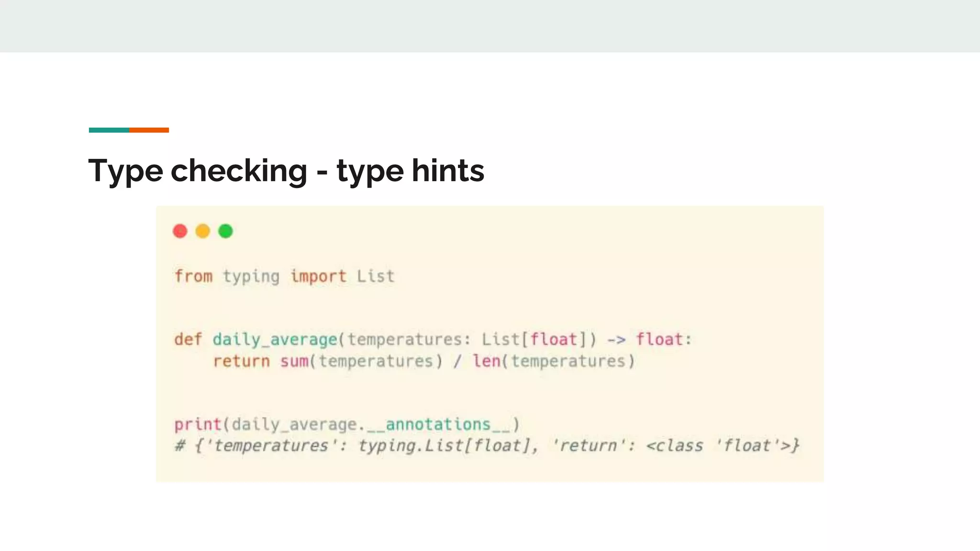
Task: Click the 'return' keyword in function body
Action: pyautogui.click(x=242, y=361)
